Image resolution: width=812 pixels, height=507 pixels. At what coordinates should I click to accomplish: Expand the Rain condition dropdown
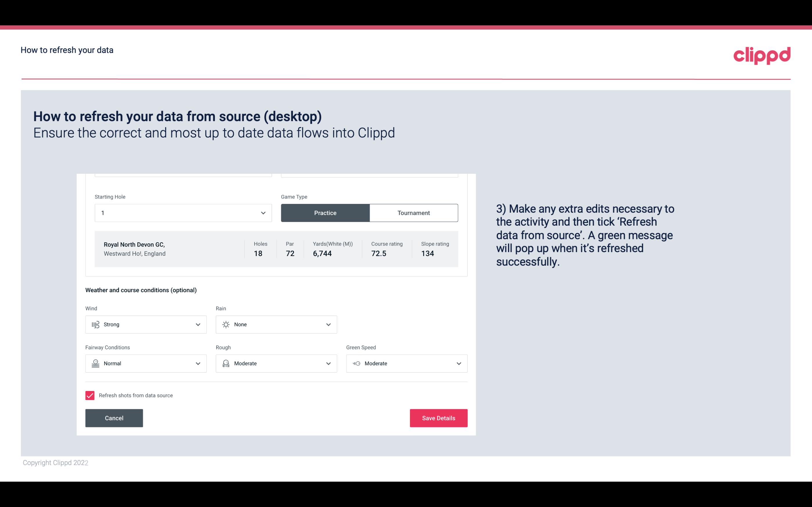tap(328, 324)
